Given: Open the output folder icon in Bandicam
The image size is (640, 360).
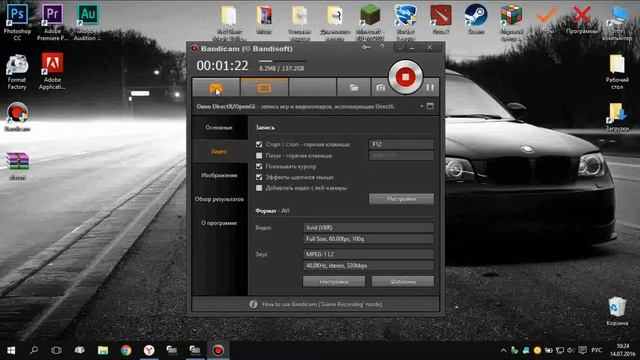Looking at the screenshot, I should [353, 87].
